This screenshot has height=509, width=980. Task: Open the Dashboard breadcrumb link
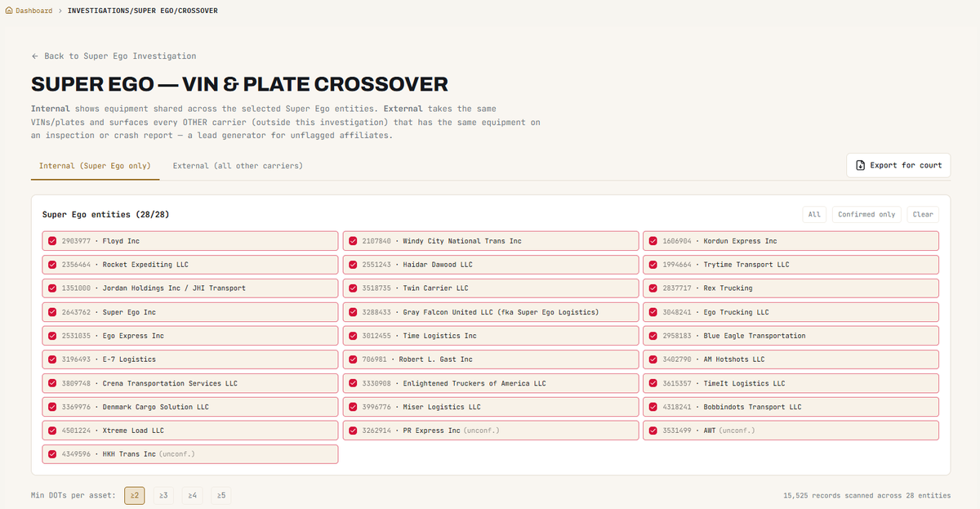pos(34,11)
